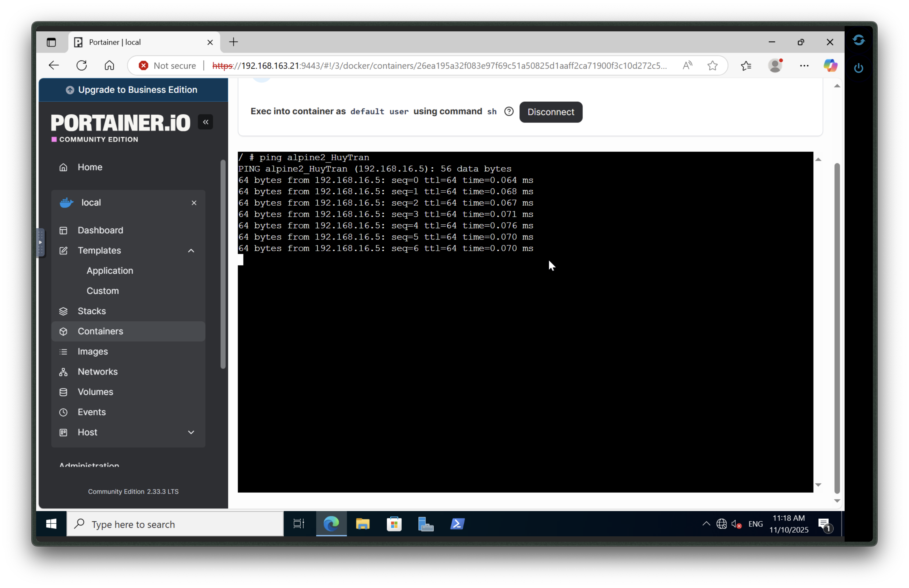Open the Networks menu item

tap(97, 371)
